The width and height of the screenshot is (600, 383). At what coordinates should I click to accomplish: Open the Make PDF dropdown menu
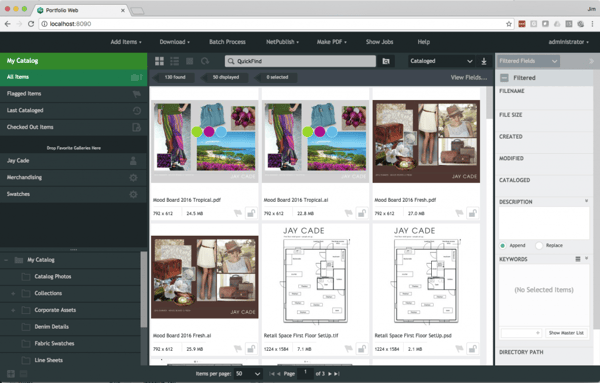331,42
